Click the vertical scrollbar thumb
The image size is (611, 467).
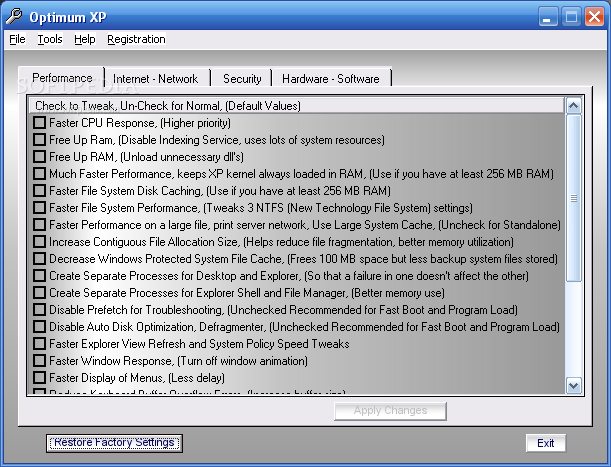coord(574,198)
